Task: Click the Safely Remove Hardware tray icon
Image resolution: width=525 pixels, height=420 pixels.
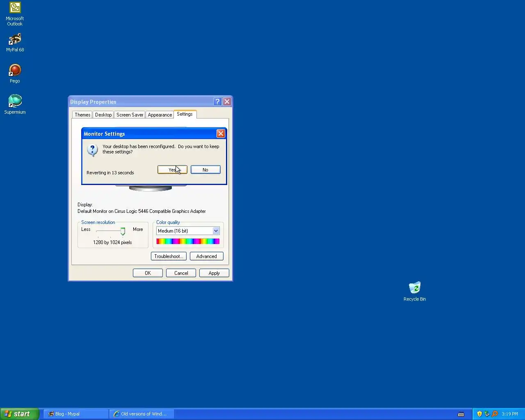Action: pos(487,414)
